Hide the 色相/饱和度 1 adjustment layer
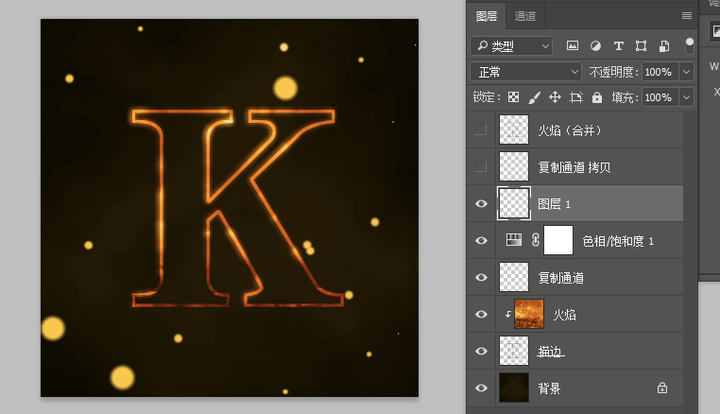Screen dimensions: 720x414 [481, 240]
